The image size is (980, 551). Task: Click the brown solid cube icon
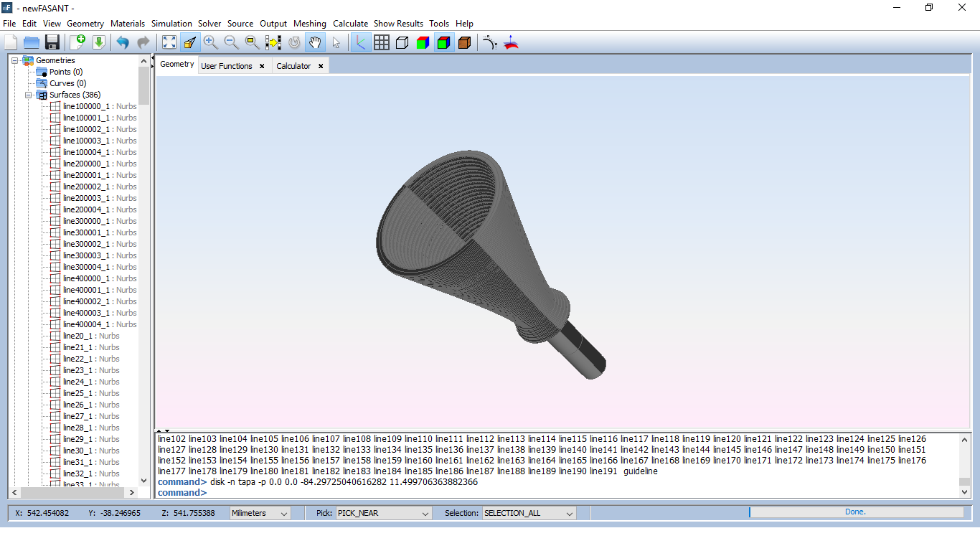464,43
